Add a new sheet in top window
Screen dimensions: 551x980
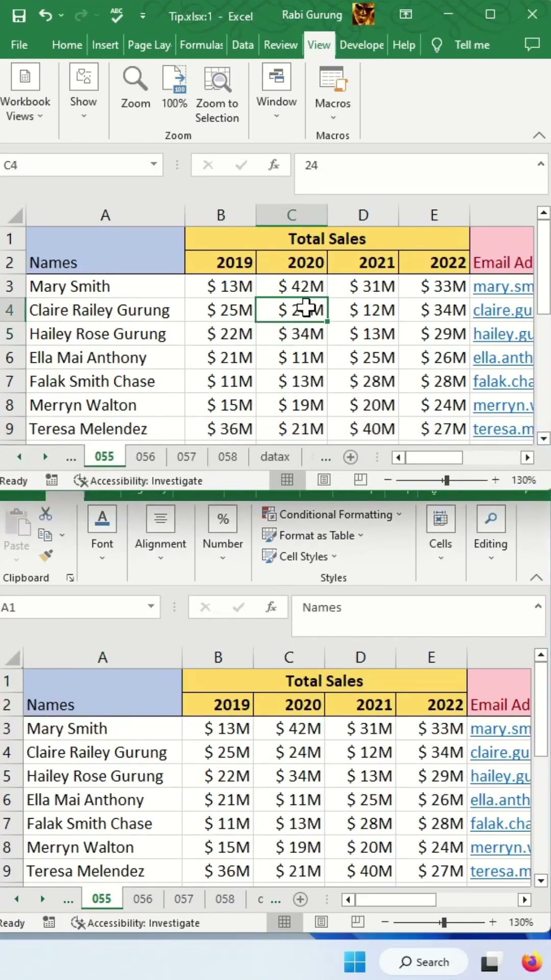click(350, 457)
